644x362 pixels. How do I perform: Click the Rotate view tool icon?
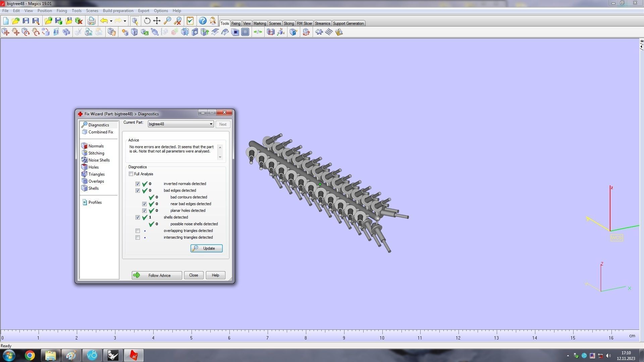147,21
